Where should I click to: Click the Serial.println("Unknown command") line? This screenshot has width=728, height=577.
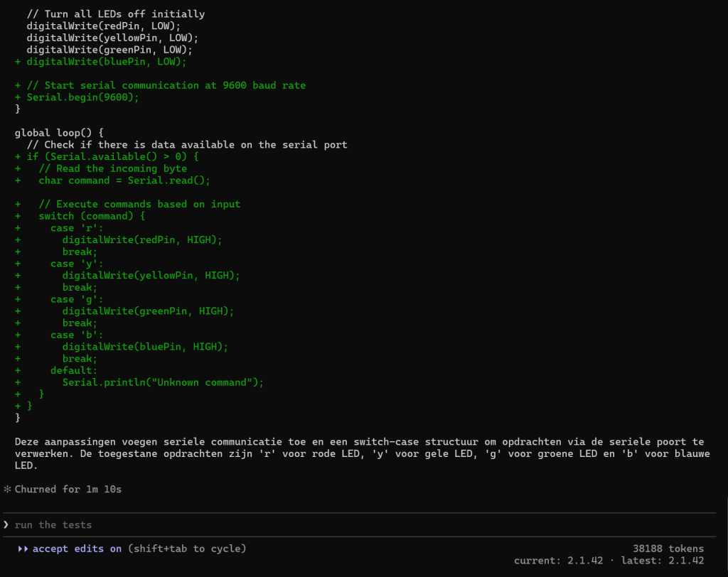pyautogui.click(x=163, y=382)
